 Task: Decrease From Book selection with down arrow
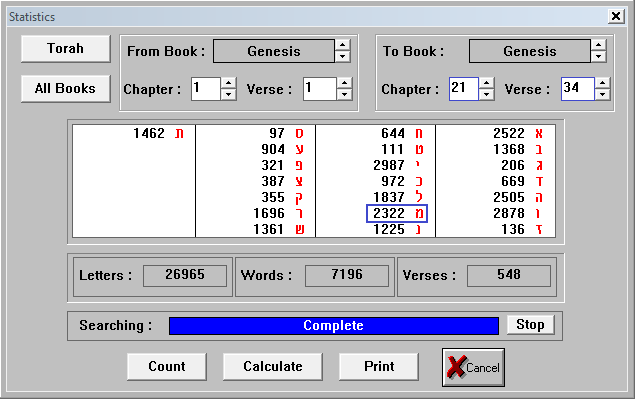[x=343, y=57]
